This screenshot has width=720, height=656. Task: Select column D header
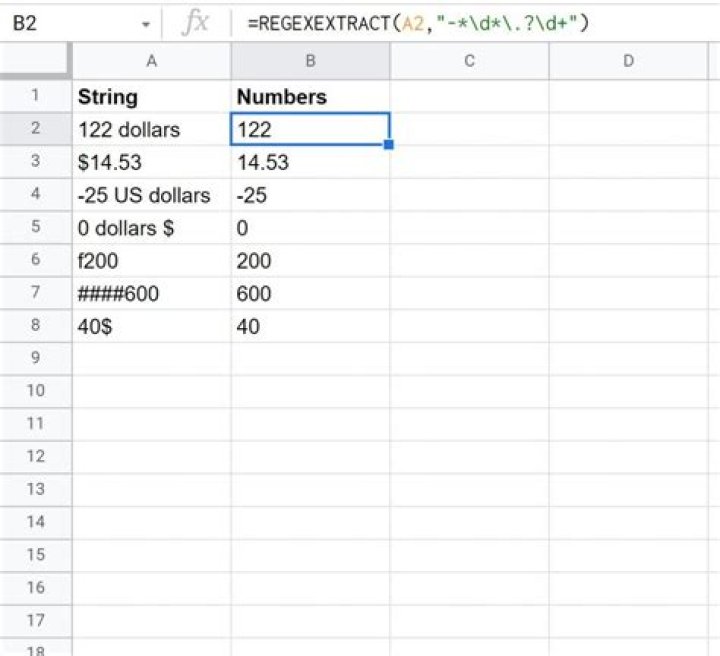pyautogui.click(x=628, y=61)
